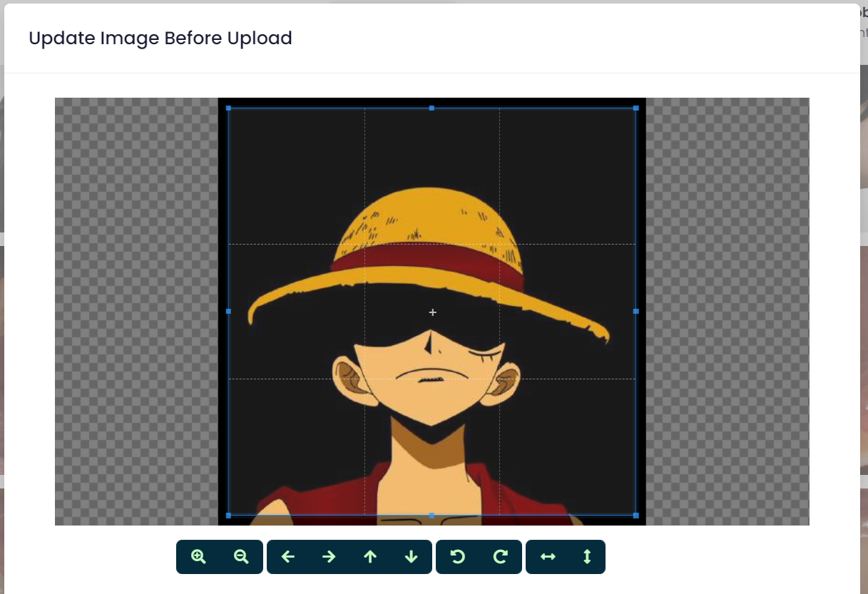Select the top-left crop corner handle
This screenshot has height=594, width=868.
pyautogui.click(x=228, y=108)
